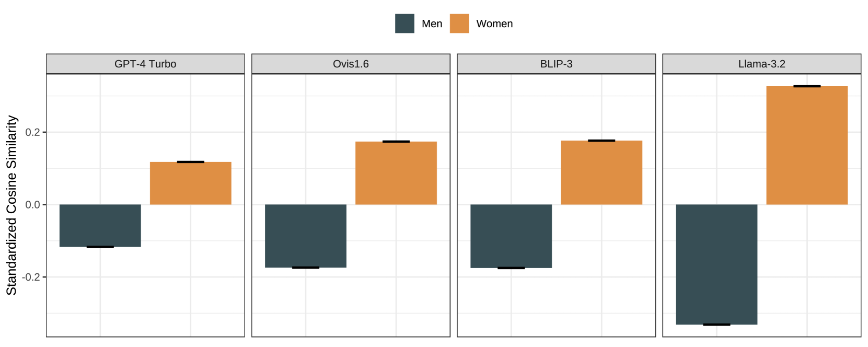
Task: Click the orange Women bar under BLIP-3
Action: click(601, 172)
